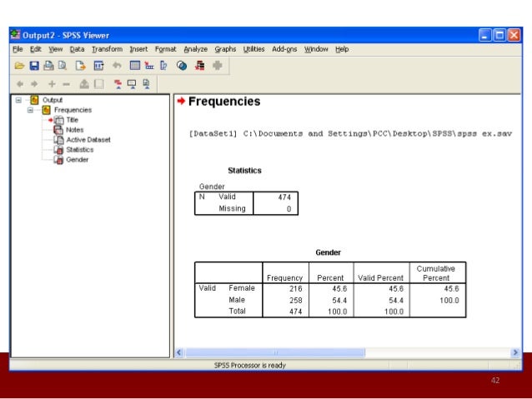Viewport: 532px width, 399px height.
Task: Click the Variables info icon
Action: point(163,65)
